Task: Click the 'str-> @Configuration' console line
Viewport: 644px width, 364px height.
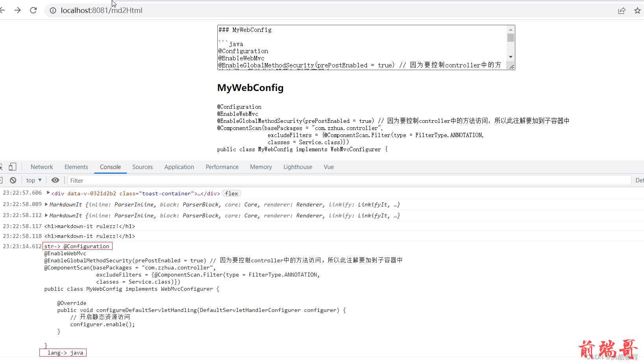Action: point(78,246)
